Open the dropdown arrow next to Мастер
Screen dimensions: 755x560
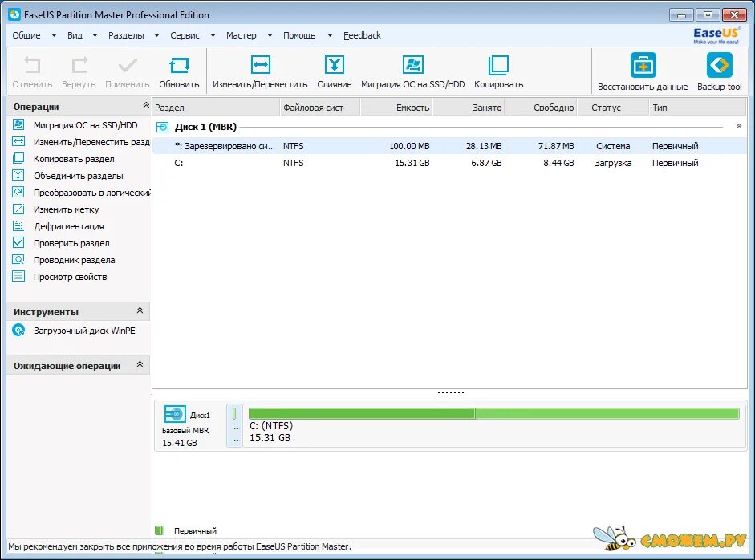[x=270, y=35]
